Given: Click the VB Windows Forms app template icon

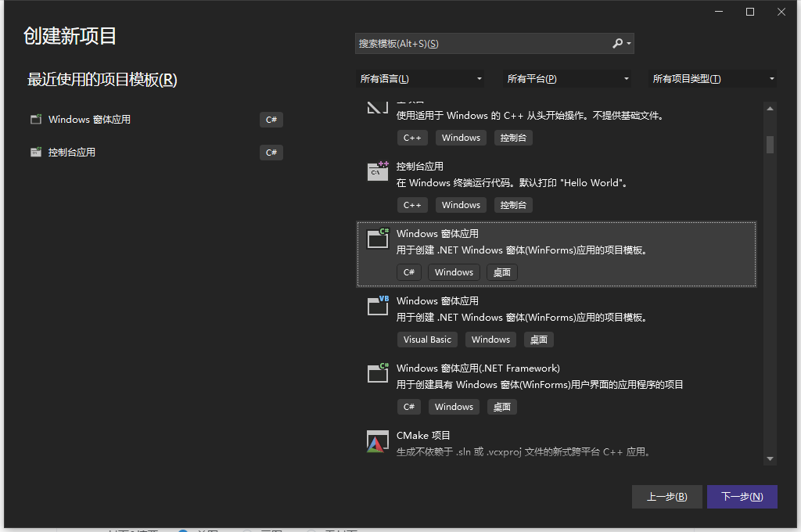Looking at the screenshot, I should [x=378, y=306].
